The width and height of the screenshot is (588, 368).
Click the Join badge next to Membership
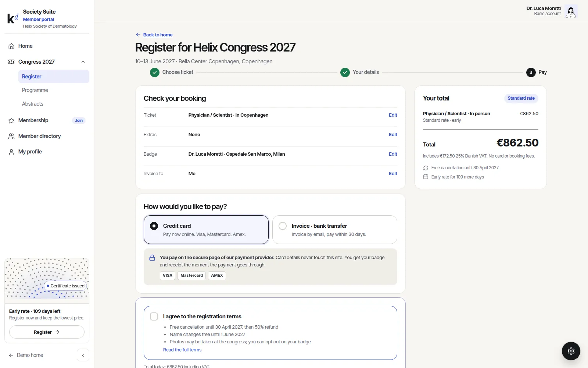[79, 120]
